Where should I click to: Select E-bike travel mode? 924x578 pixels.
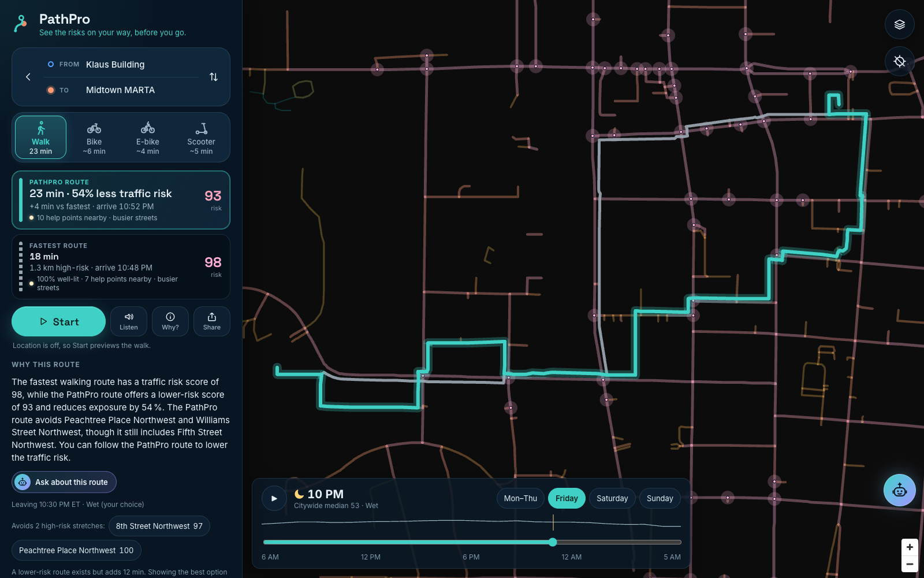click(148, 138)
